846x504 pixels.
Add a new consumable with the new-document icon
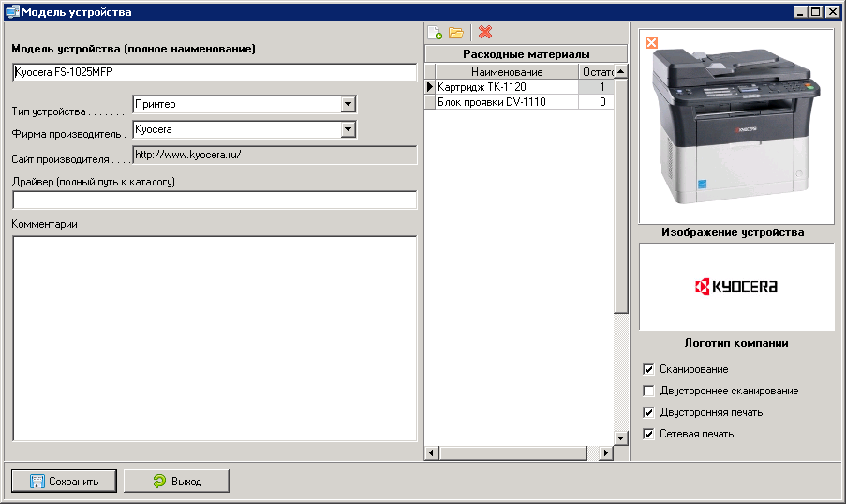coord(435,33)
